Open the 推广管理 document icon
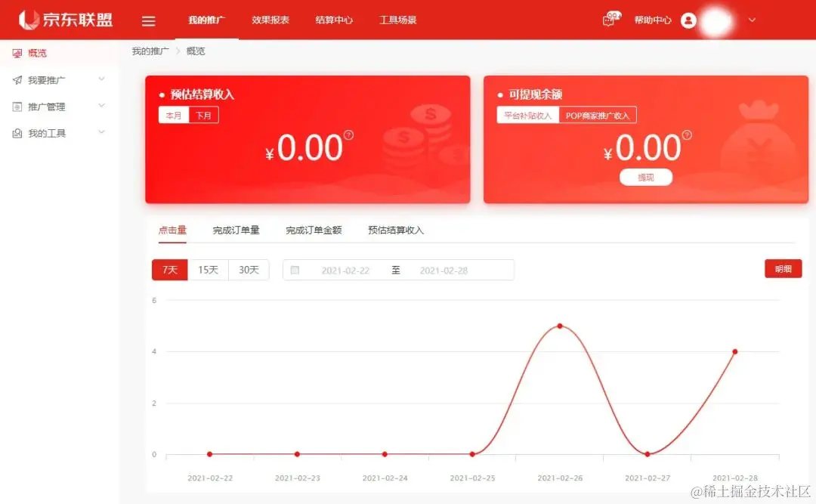Screen dimensions: 816x504 click(16, 106)
